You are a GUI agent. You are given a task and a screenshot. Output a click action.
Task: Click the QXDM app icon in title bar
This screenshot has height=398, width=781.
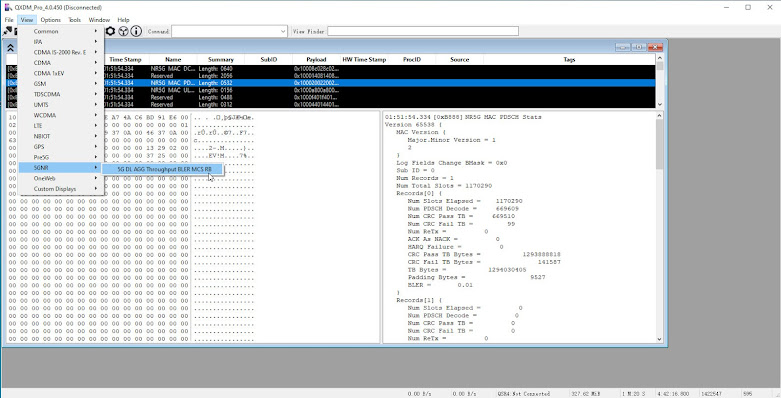coord(7,7)
